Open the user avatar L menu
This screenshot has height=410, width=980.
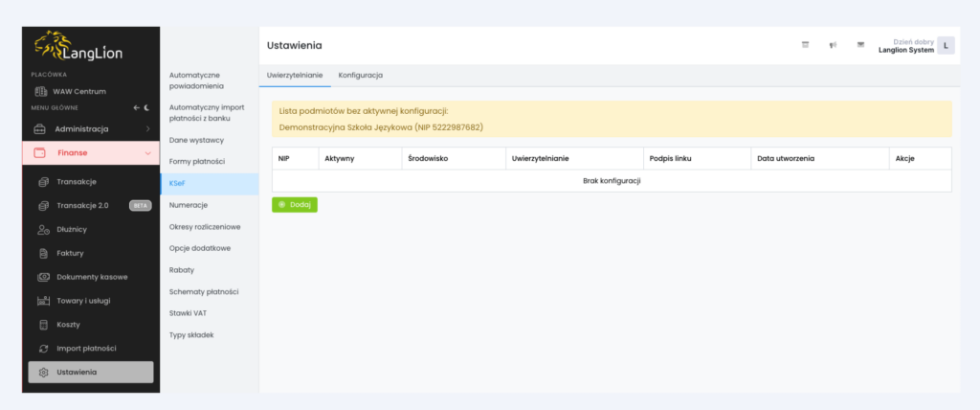click(946, 45)
